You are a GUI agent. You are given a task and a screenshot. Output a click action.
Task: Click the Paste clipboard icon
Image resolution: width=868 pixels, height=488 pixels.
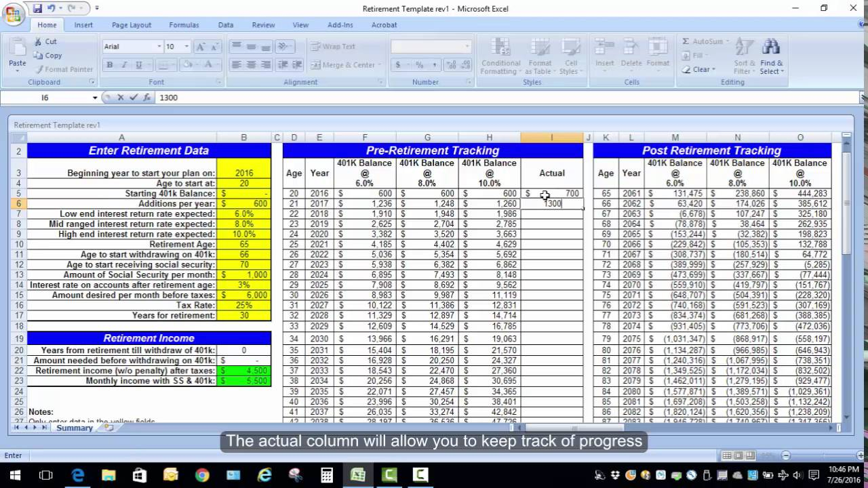tap(18, 53)
